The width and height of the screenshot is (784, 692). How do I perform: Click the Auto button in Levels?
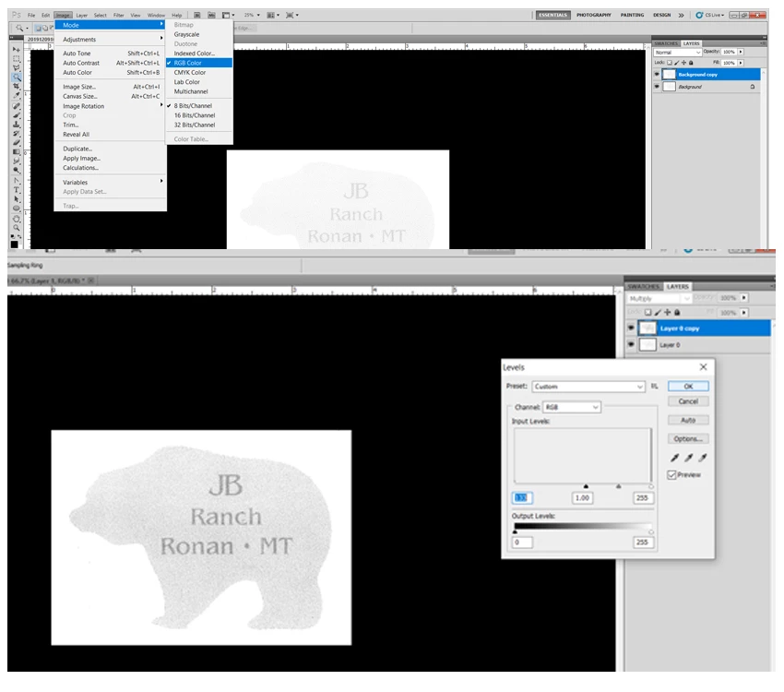tap(688, 420)
